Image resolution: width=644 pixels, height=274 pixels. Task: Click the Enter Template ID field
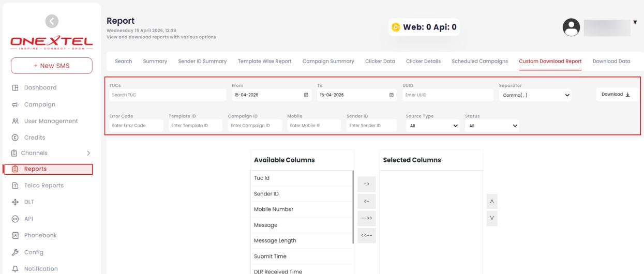click(x=196, y=126)
